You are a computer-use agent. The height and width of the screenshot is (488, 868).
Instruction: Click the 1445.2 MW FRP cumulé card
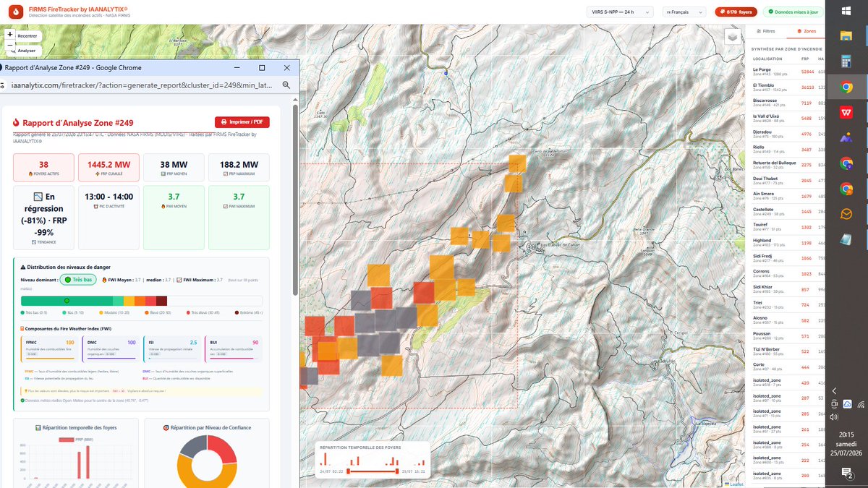pos(109,167)
